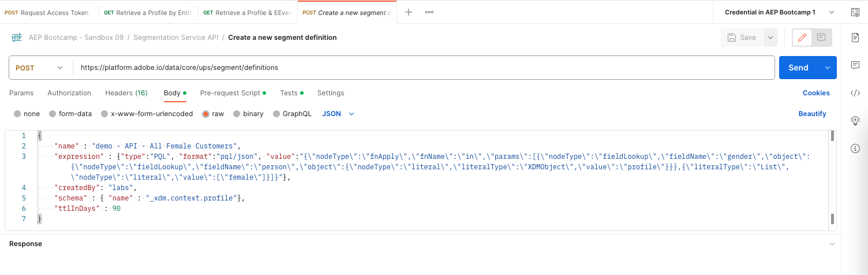Open the POST method dropdown
868x275 pixels.
(x=39, y=68)
